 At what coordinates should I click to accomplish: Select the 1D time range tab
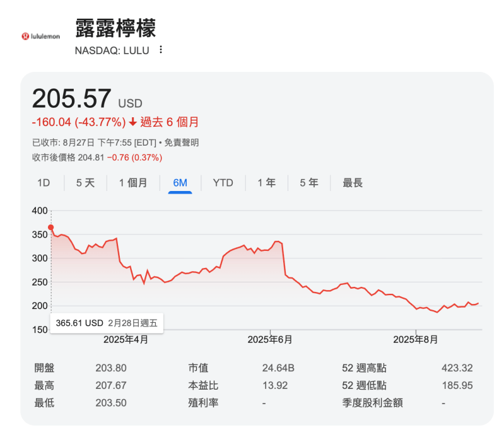pos(43,183)
